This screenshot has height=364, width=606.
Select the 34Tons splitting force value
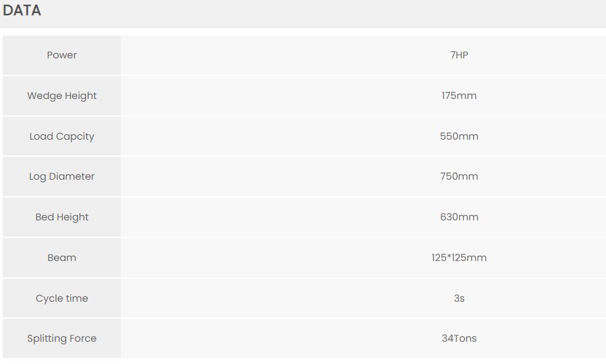click(459, 338)
